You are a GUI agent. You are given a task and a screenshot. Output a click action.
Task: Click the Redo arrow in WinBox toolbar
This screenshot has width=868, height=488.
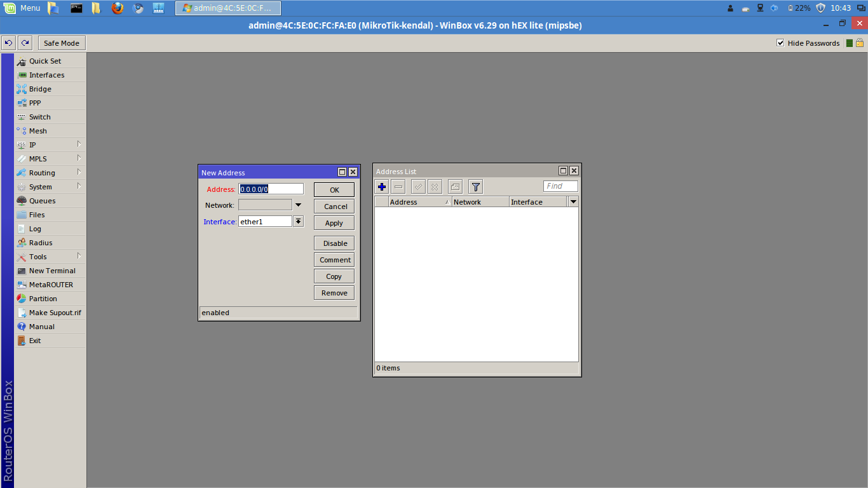tap(25, 43)
